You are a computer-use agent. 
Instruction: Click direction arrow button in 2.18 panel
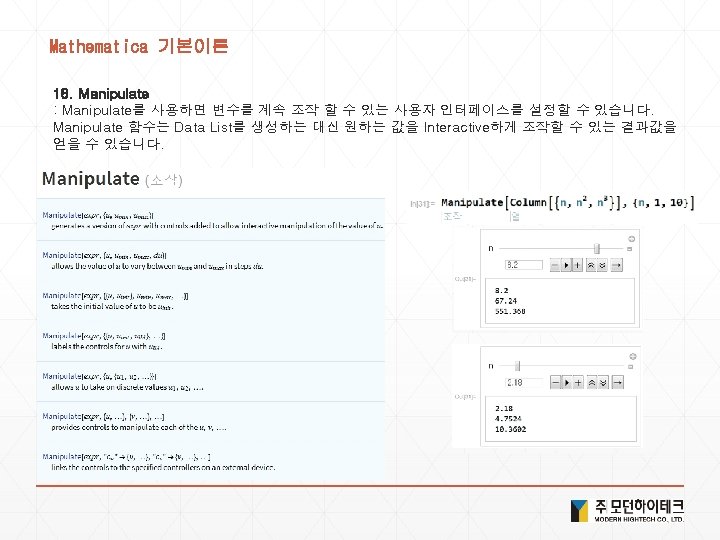click(618, 382)
